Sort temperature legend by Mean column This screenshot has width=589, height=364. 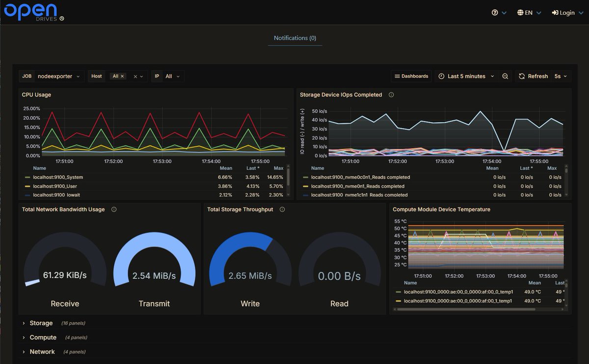pos(535,283)
